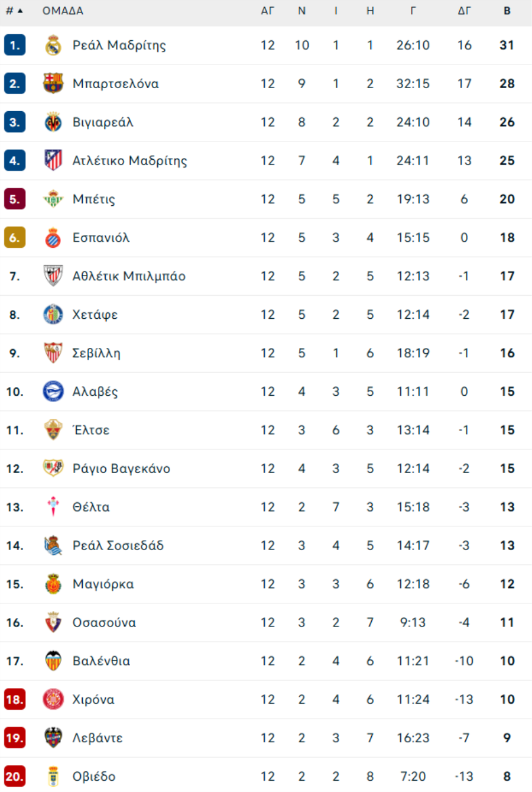Click the Barcelona club crest

tap(53, 83)
